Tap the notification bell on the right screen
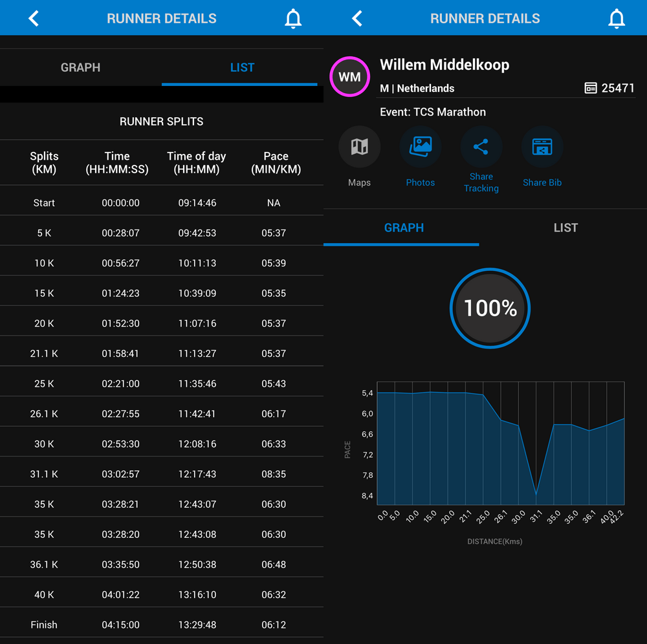The height and width of the screenshot is (644, 647). tap(617, 18)
